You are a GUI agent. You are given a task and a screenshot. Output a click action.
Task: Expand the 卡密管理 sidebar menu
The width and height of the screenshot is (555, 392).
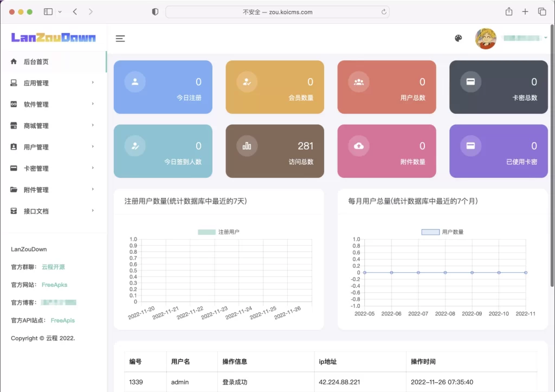point(13,168)
